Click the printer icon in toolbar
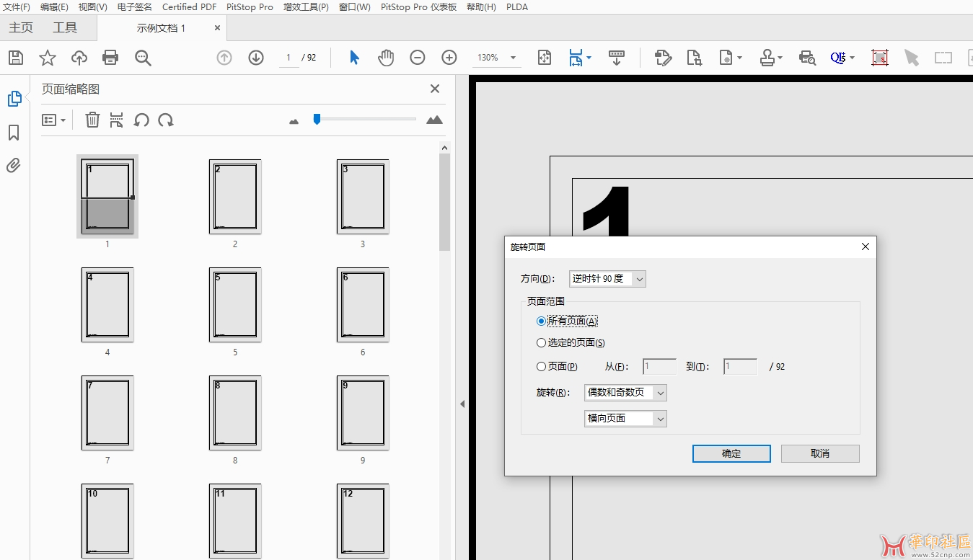Screen dimensions: 973x560 pyautogui.click(x=110, y=58)
